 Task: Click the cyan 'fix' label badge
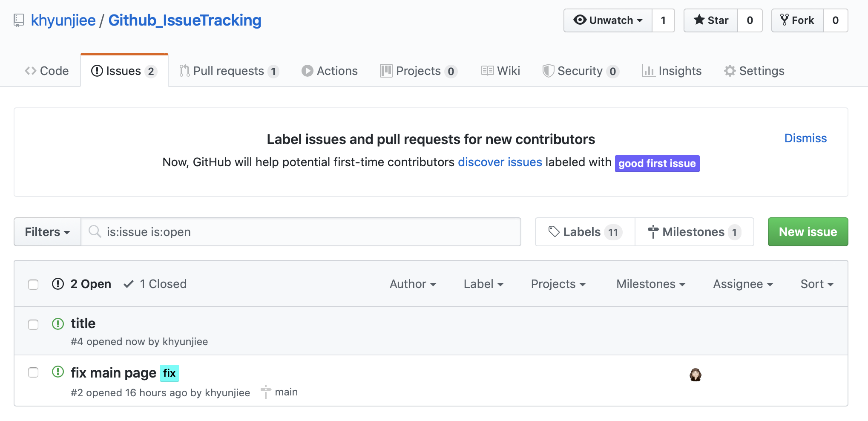169,373
